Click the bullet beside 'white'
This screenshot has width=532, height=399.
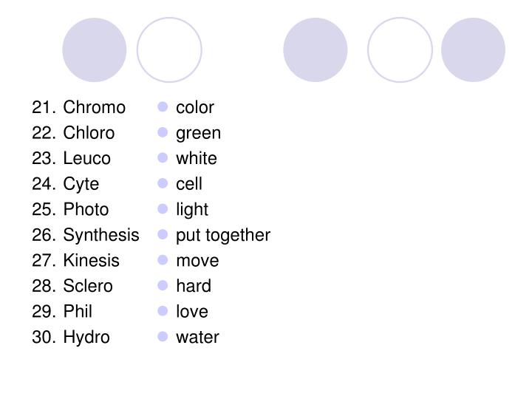163,158
